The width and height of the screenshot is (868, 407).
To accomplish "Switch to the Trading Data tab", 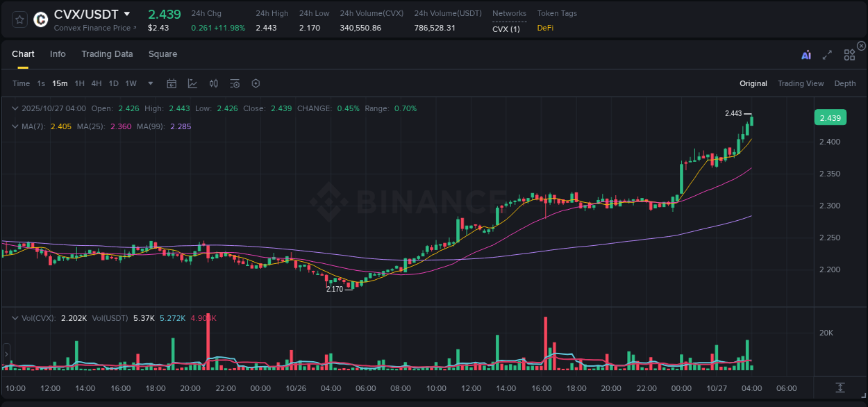I will (107, 53).
